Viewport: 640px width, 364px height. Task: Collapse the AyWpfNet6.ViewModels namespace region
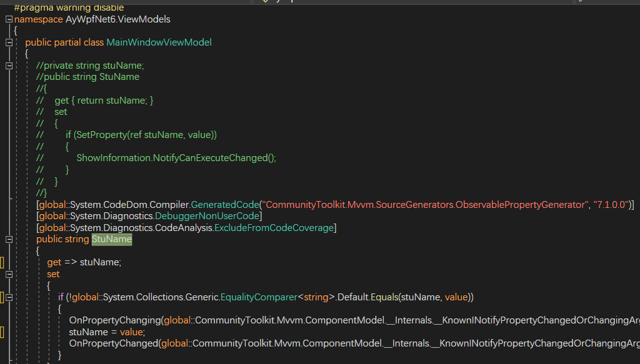(8, 19)
